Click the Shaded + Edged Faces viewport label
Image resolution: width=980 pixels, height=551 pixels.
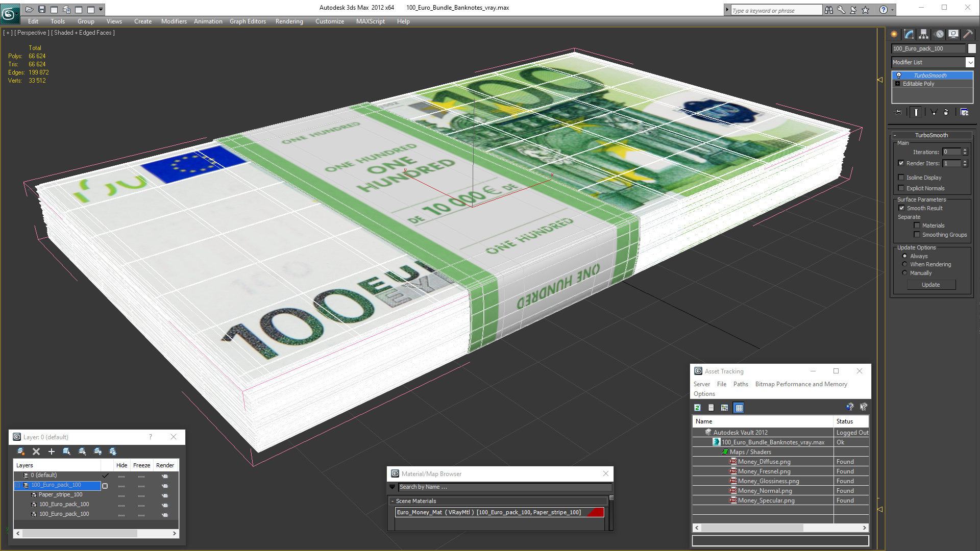pyautogui.click(x=83, y=33)
